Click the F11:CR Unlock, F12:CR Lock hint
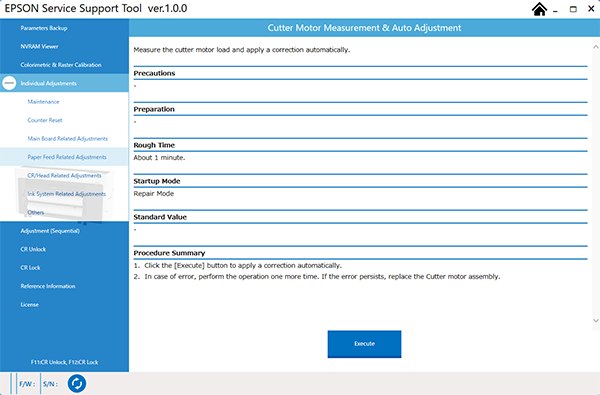The height and width of the screenshot is (395, 600). (64, 362)
